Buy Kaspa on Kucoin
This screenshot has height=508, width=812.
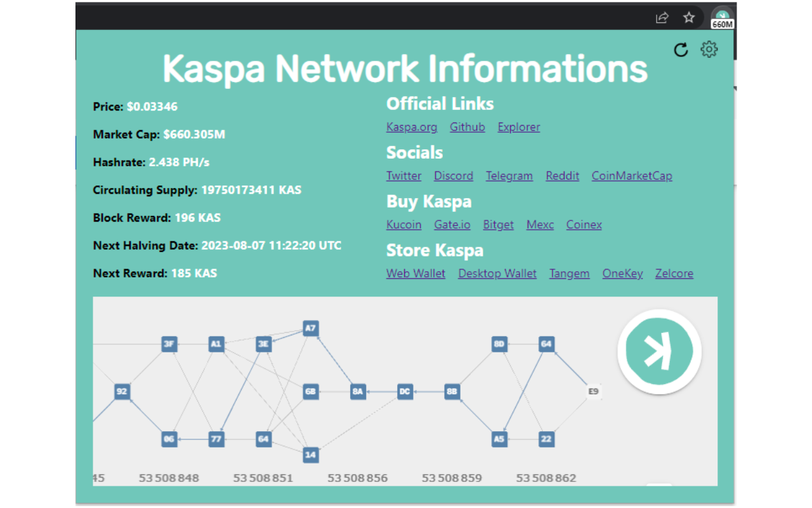pos(404,225)
